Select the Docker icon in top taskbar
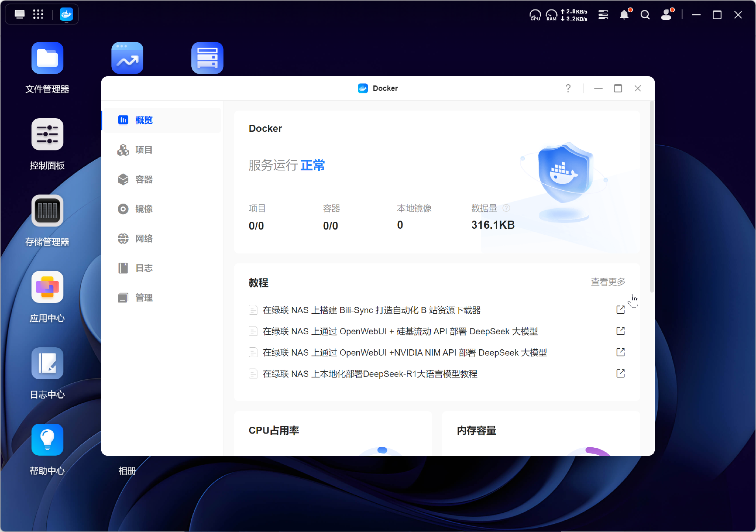 point(66,15)
